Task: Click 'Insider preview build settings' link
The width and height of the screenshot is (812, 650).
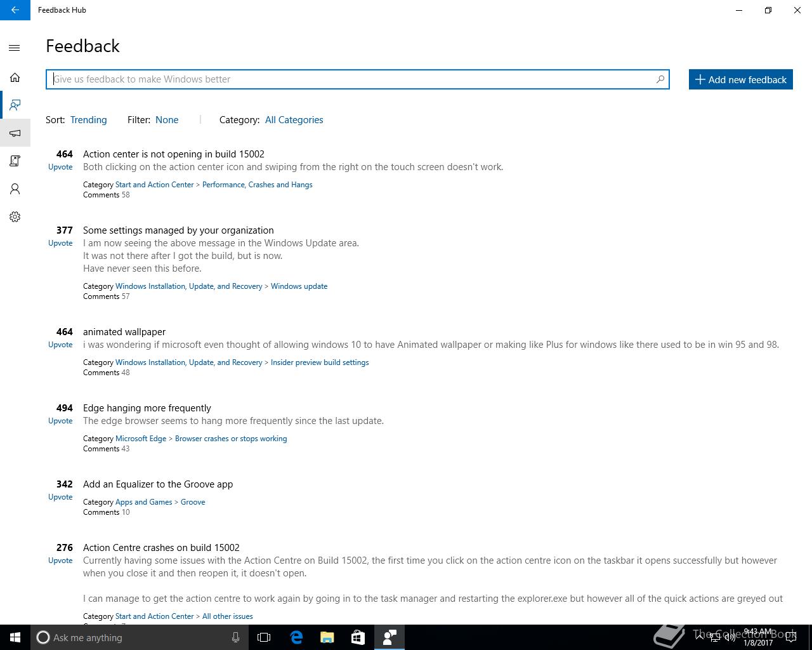Action: click(x=320, y=362)
